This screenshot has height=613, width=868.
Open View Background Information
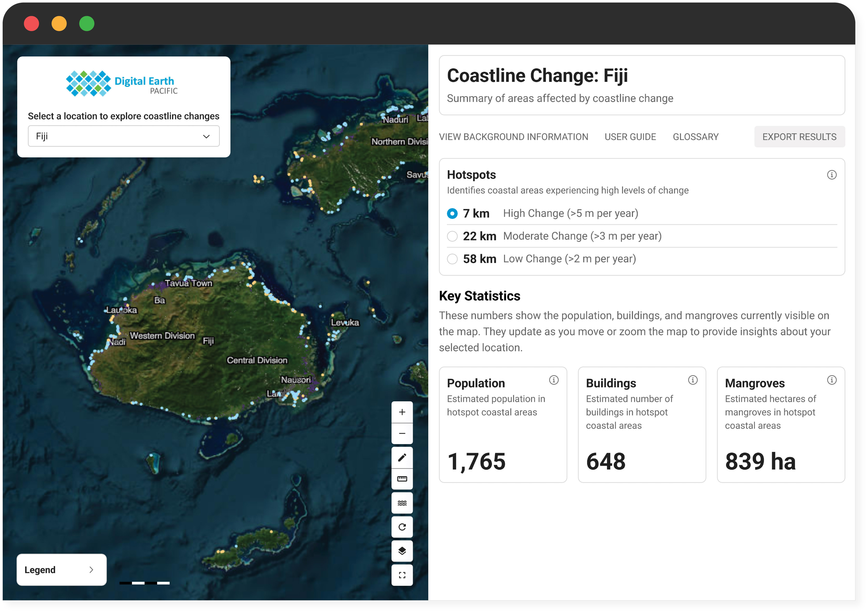click(x=513, y=137)
